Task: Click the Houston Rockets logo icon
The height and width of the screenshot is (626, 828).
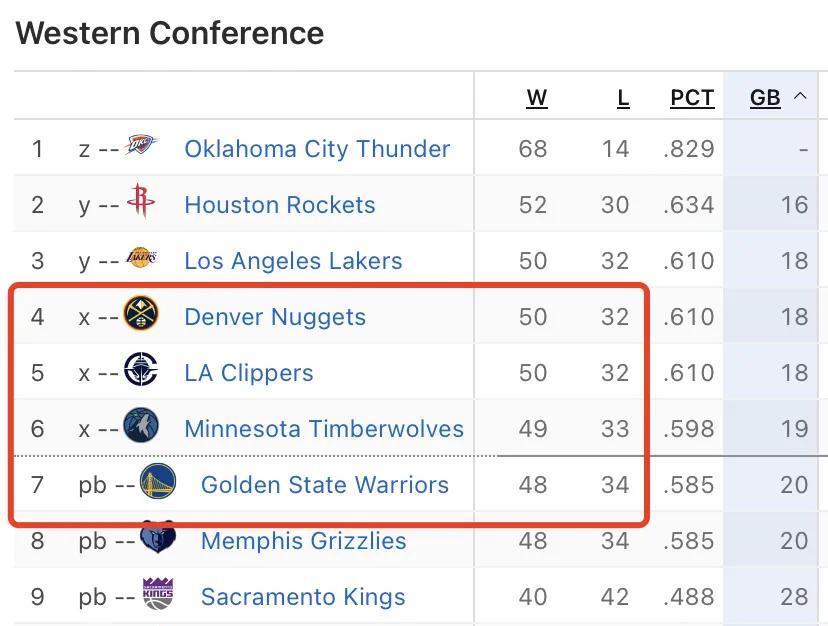Action: pyautogui.click(x=141, y=202)
